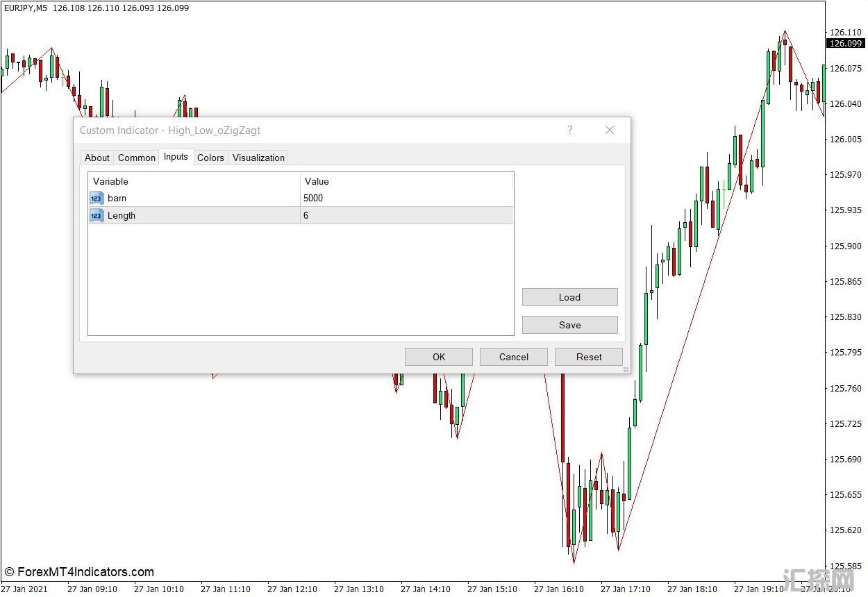868x597 pixels.
Task: Confirm settings with the OK button
Action: click(x=439, y=357)
